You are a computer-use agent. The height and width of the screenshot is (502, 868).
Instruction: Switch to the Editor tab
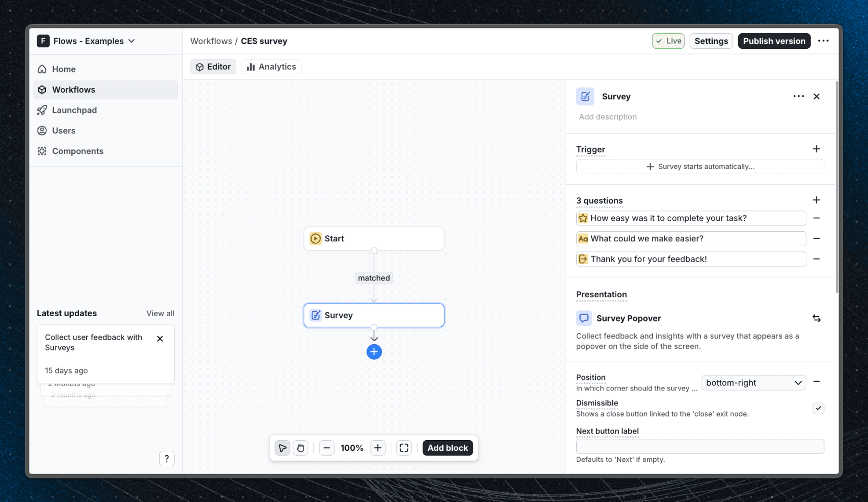pos(213,67)
